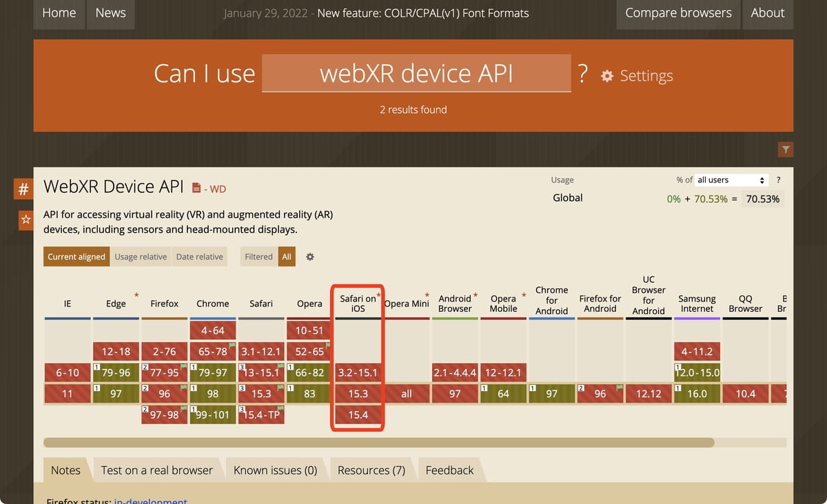
Task: Click the horizontal table scrollbar
Action: [379, 443]
